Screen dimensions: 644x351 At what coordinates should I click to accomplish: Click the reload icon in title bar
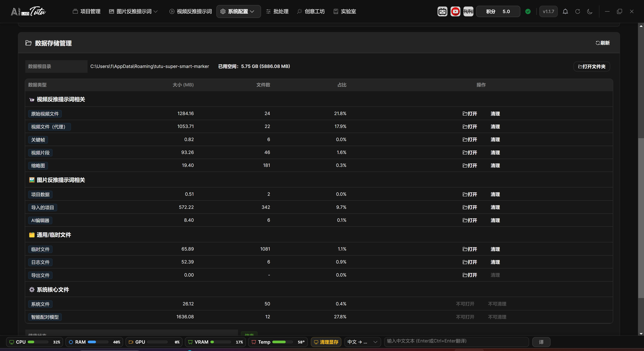(578, 12)
